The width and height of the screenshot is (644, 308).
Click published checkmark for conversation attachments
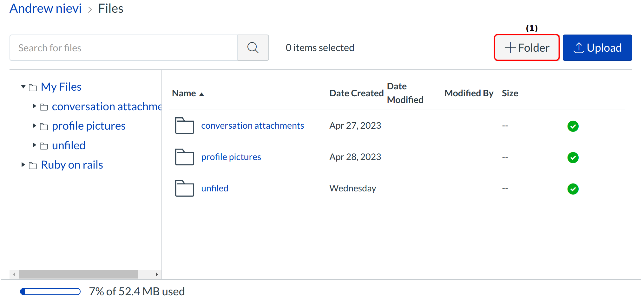(573, 126)
